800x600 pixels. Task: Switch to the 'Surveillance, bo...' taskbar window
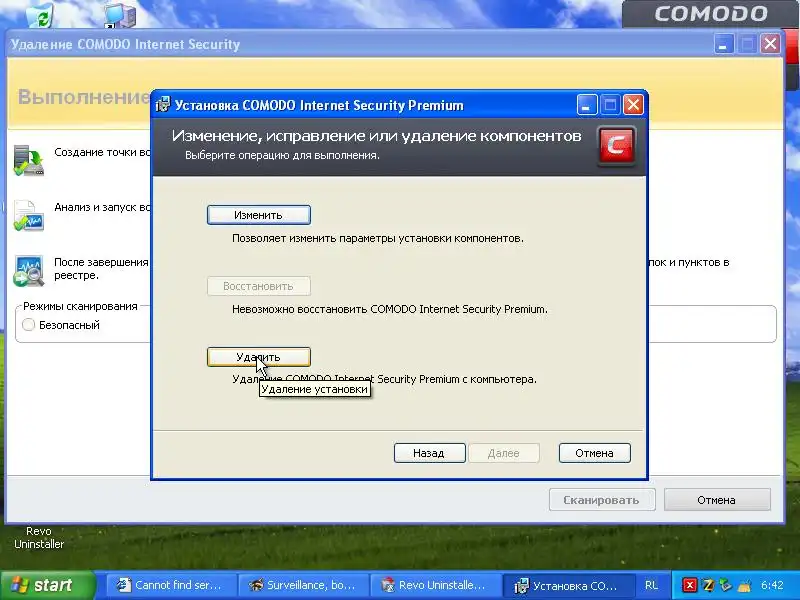point(304,585)
